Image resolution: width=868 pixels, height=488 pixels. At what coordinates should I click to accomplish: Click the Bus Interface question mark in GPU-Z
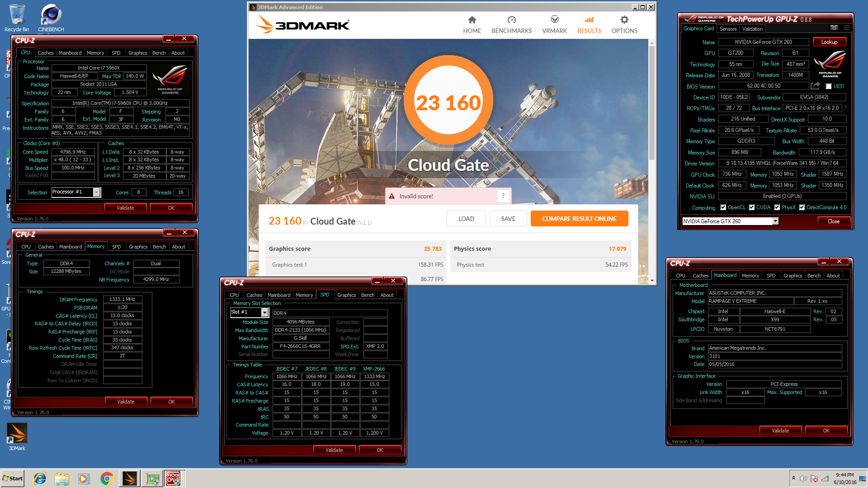845,108
